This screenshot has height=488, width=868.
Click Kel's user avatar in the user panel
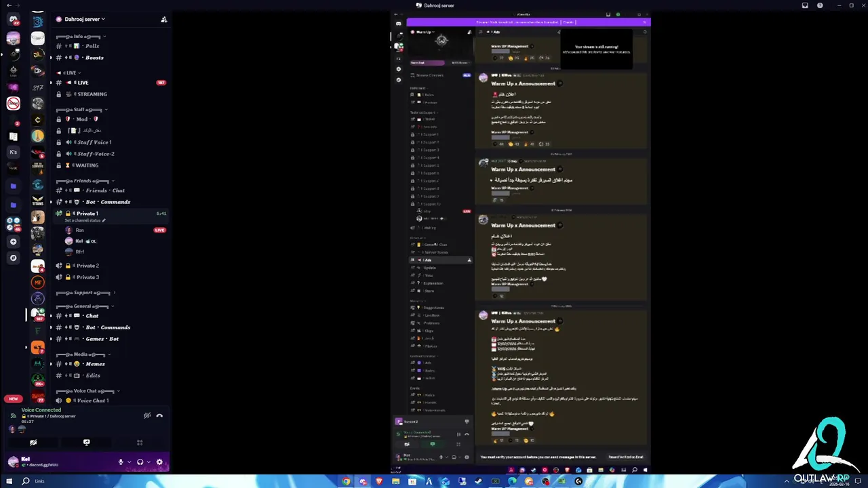[x=13, y=462]
